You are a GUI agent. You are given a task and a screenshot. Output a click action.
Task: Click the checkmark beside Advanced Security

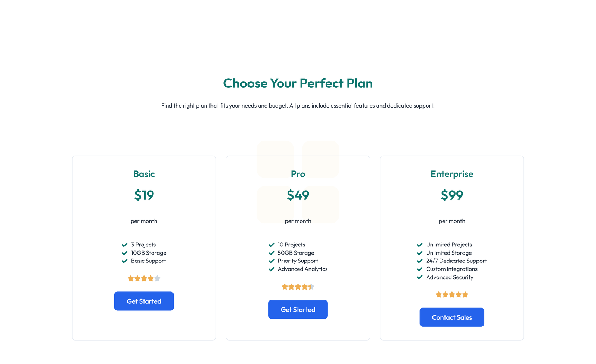pyautogui.click(x=419, y=277)
